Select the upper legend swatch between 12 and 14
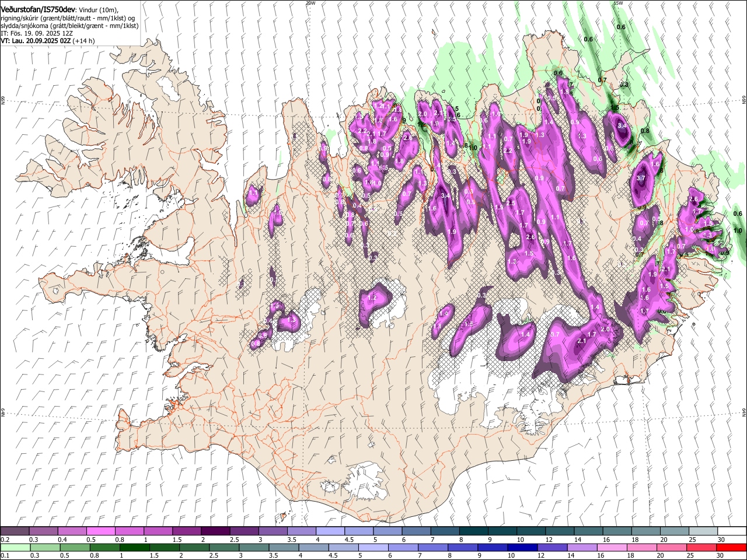This screenshot has width=747, height=560. coord(559,531)
